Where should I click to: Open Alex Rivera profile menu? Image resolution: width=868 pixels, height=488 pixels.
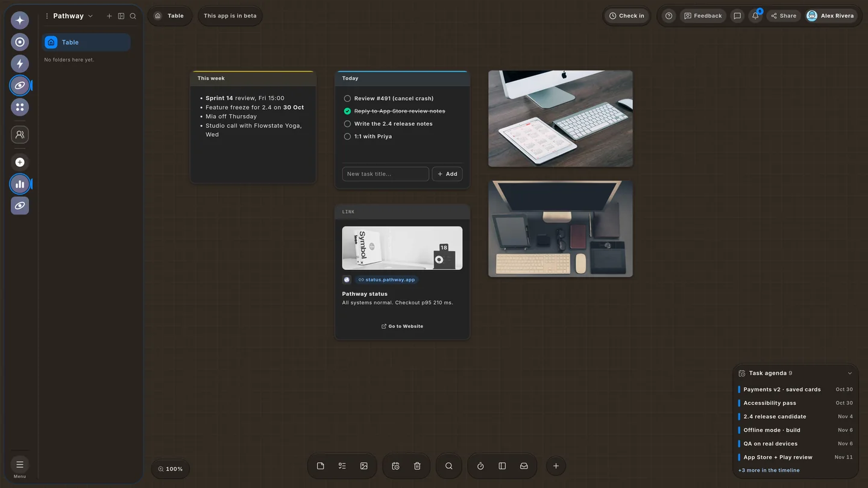(x=831, y=16)
